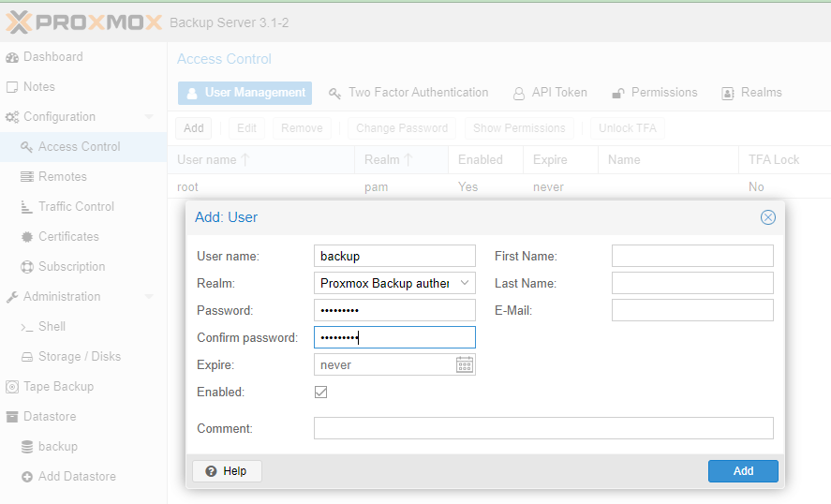Click the Enabled column header
Screen dimensions: 831x504
[x=485, y=159]
